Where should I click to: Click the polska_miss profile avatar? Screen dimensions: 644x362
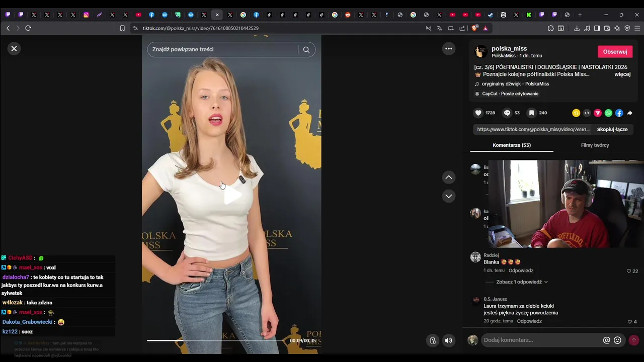pos(481,51)
